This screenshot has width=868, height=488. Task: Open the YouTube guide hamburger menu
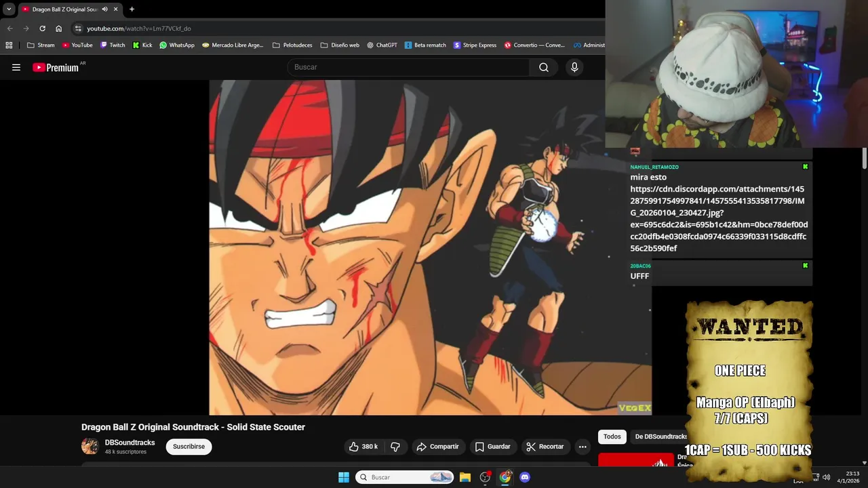pos(16,67)
